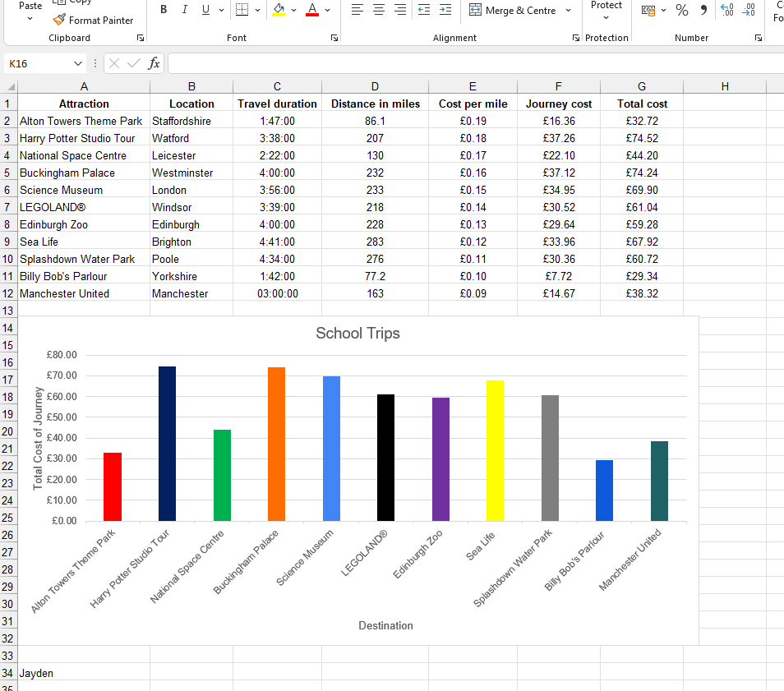Viewport: 784px width, 691px height.
Task: Apply Percent Style to the cell
Action: pos(682,10)
